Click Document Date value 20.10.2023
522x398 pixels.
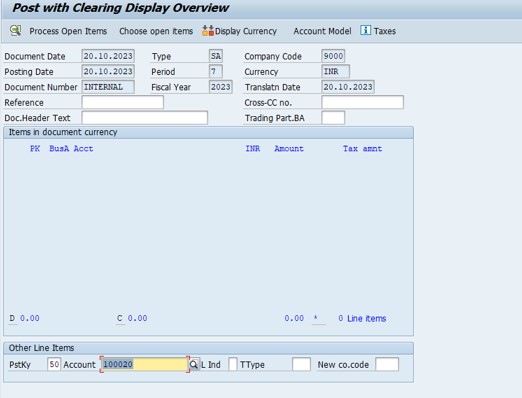(108, 56)
